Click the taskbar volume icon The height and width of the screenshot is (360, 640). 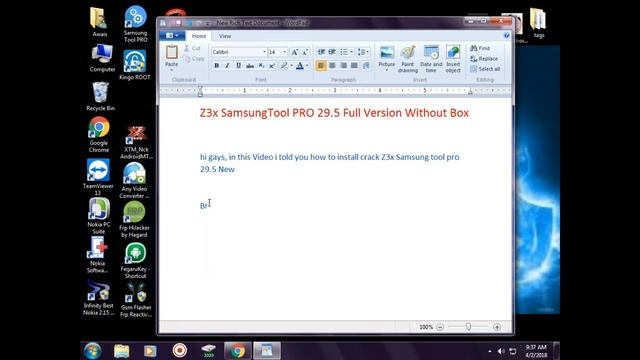click(501, 351)
